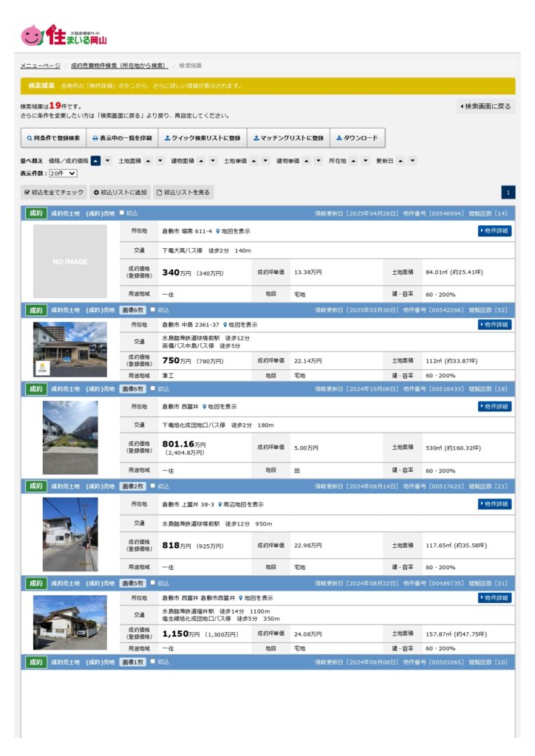Open photo of 中島 2361-37 property

70,350
